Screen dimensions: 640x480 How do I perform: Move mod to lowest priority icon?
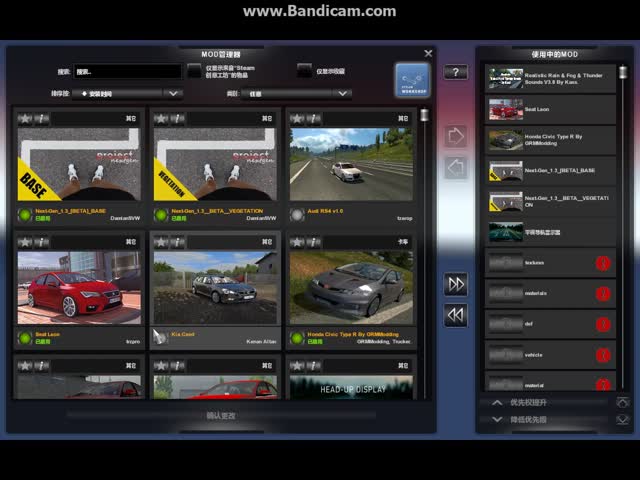click(x=622, y=420)
